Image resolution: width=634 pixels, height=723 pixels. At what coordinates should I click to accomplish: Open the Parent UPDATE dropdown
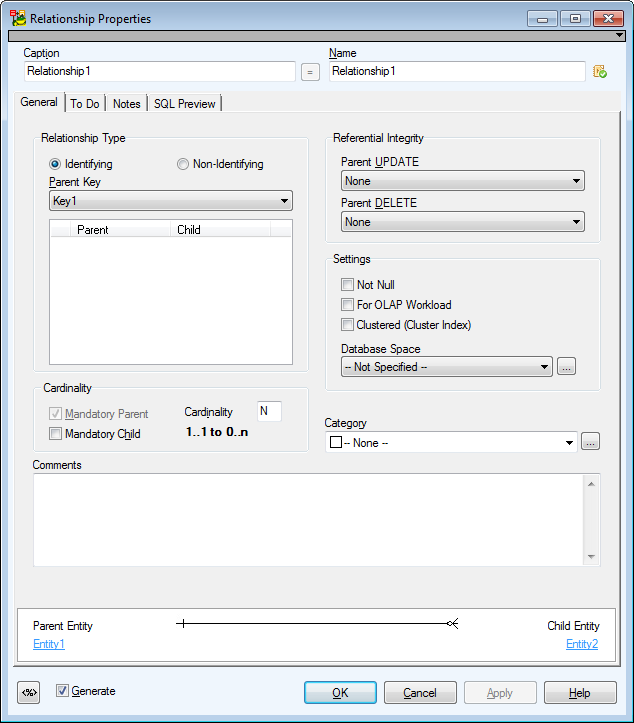click(462, 181)
